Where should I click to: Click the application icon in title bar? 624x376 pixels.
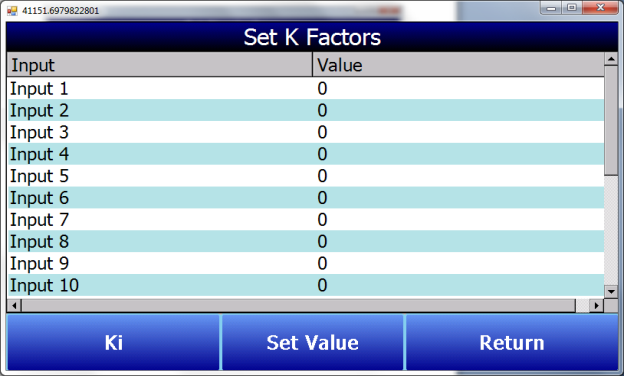12,11
